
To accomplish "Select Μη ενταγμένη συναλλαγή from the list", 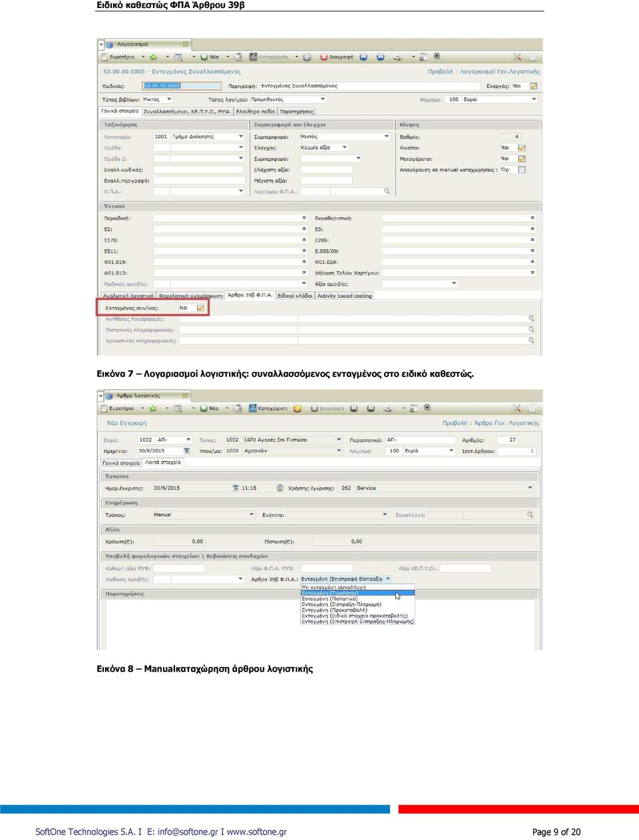I will [x=357, y=587].
